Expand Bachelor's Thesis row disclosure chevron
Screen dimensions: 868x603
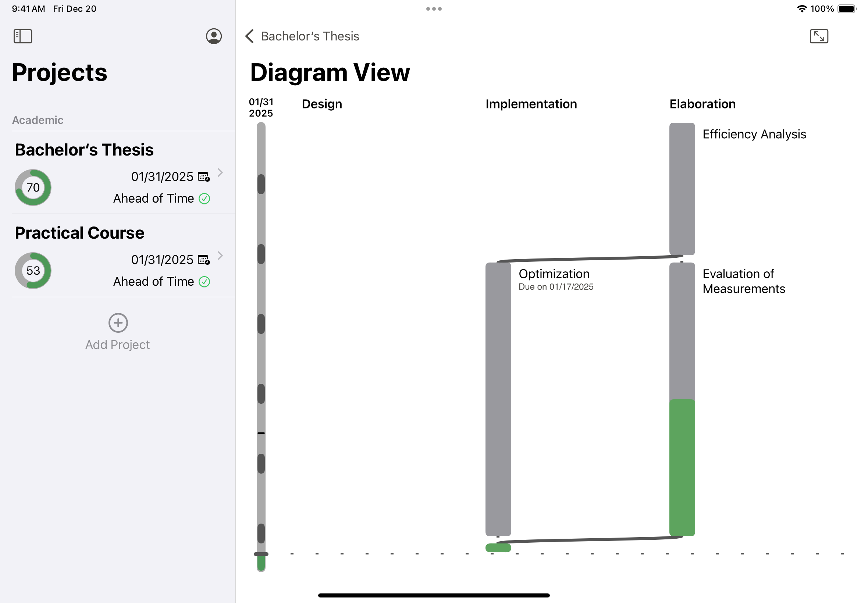220,173
